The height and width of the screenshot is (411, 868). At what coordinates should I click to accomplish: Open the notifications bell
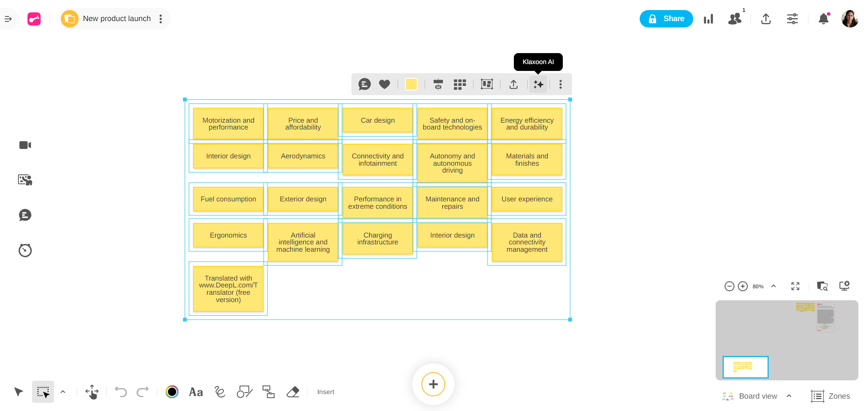pos(823,19)
